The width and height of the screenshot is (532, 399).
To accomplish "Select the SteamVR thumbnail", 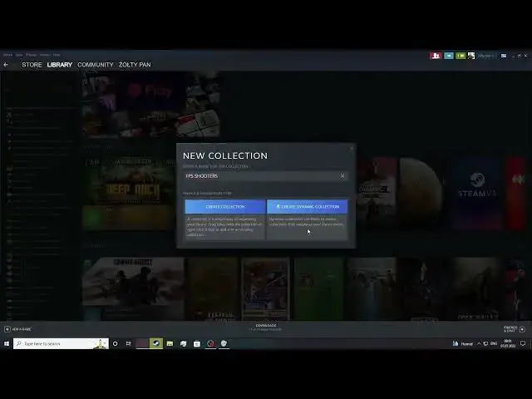I will pos(476,194).
